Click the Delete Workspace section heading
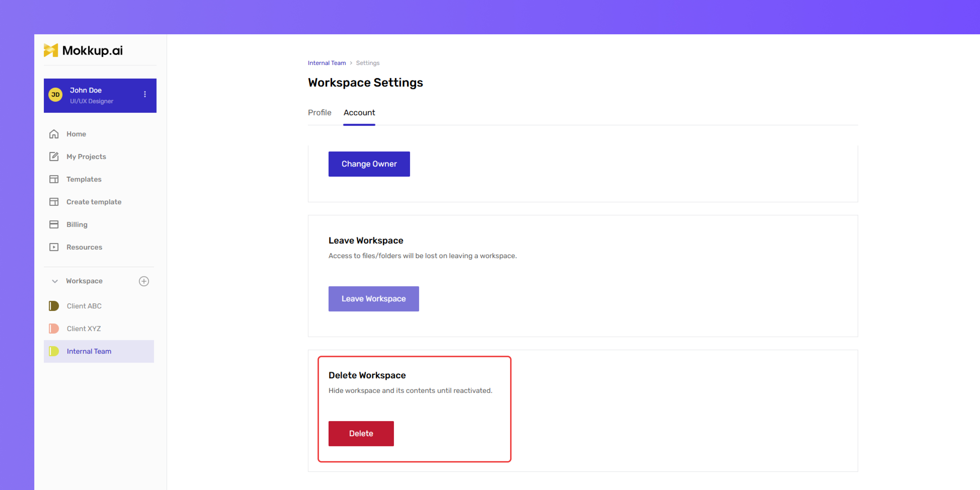The width and height of the screenshot is (980, 490). (367, 375)
